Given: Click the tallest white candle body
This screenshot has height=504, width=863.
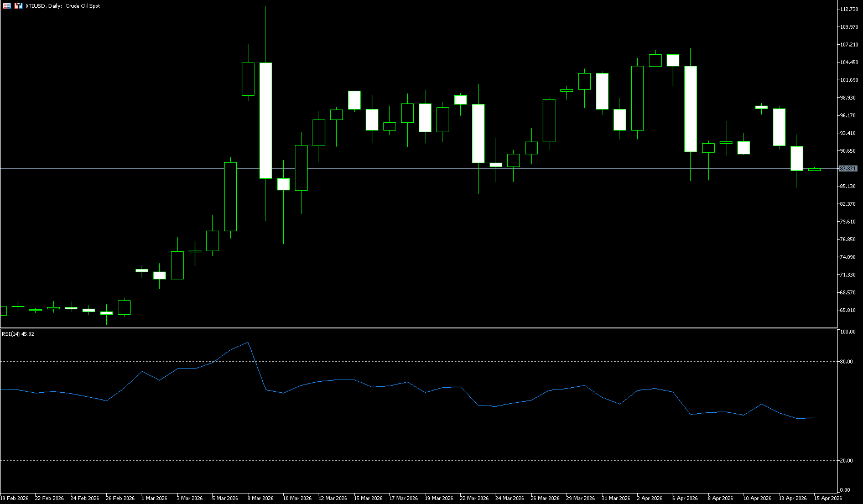Looking at the screenshot, I should click(x=266, y=121).
